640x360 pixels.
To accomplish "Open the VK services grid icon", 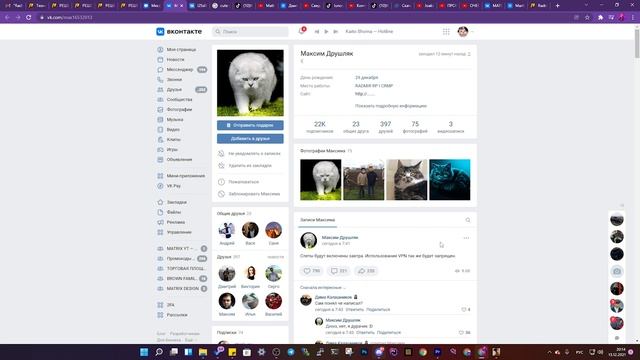I will tap(446, 31).
